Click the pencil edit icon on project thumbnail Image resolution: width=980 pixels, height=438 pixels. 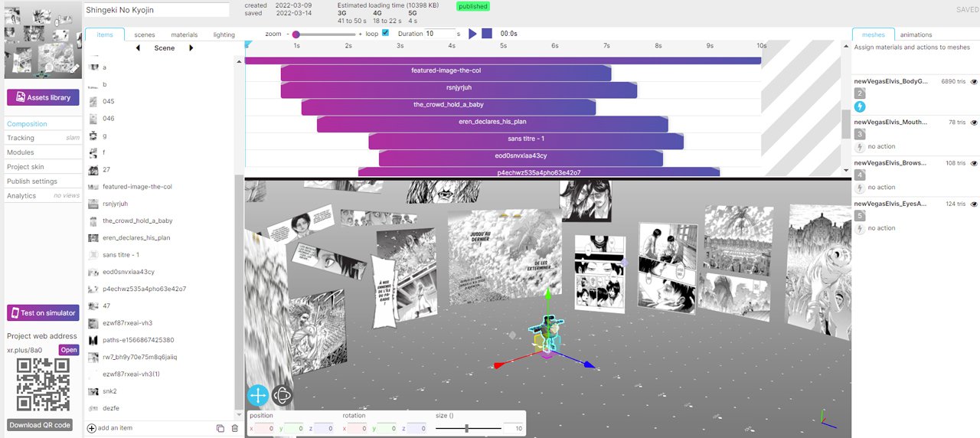point(74,68)
